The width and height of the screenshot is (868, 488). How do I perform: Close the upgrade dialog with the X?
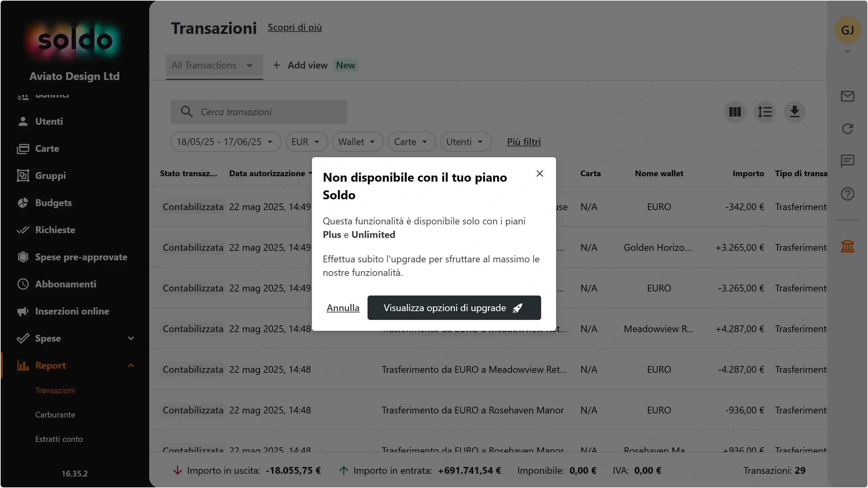point(539,174)
